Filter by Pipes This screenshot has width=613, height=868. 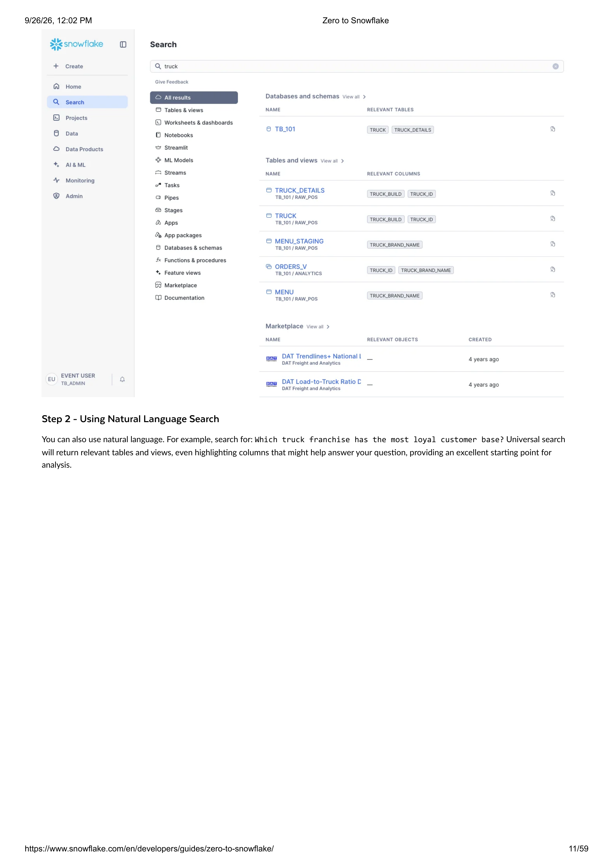194,198
